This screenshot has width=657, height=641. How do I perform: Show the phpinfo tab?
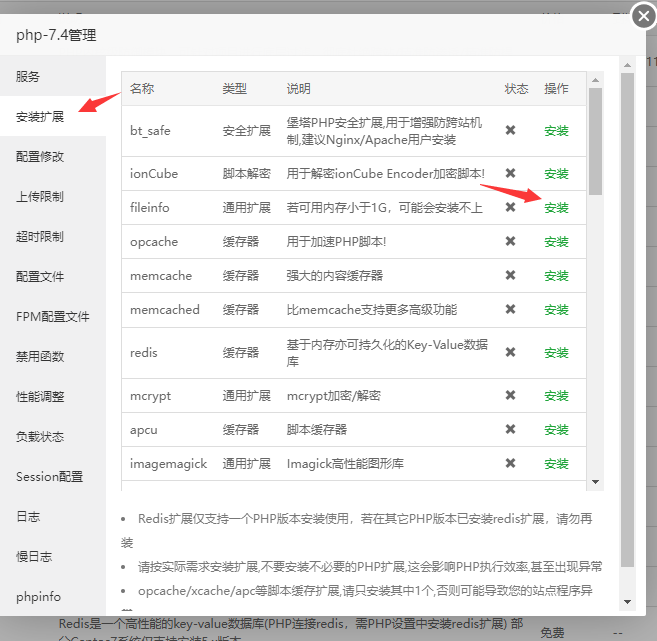[x=53, y=596]
